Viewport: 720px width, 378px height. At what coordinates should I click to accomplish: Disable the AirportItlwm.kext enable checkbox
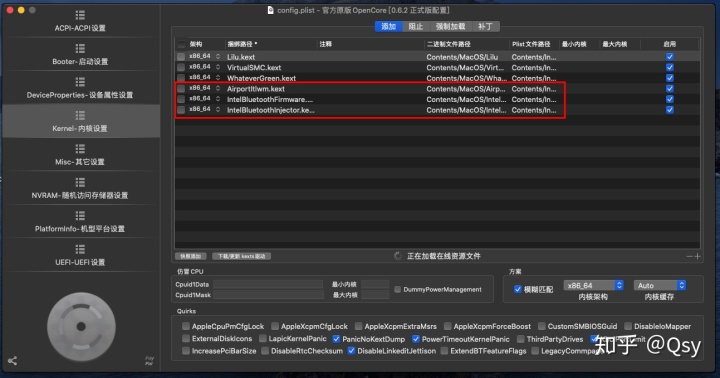tap(669, 89)
